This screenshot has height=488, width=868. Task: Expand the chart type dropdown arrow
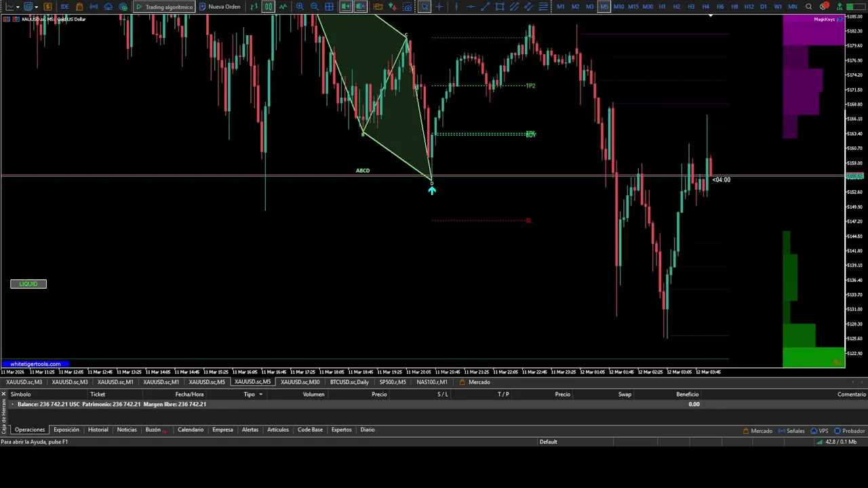click(18, 7)
